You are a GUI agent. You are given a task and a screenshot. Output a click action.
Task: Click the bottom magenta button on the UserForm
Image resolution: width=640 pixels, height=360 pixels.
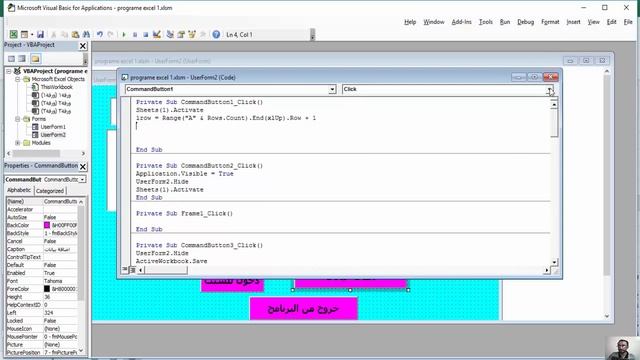click(x=304, y=309)
